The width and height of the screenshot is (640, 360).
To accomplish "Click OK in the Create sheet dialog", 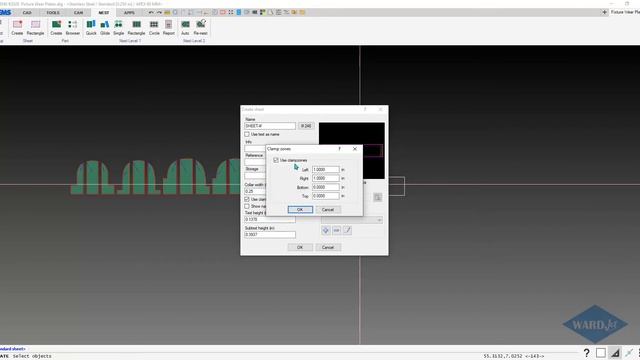I will 300,247.
